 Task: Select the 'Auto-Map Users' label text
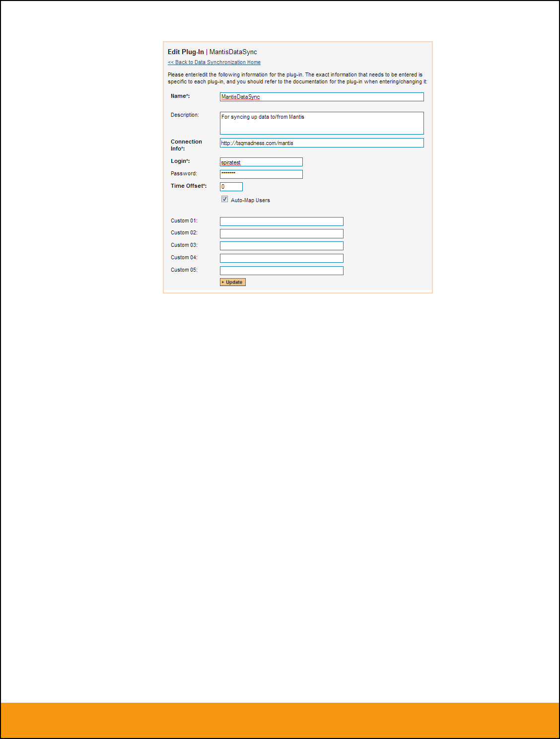coord(250,200)
